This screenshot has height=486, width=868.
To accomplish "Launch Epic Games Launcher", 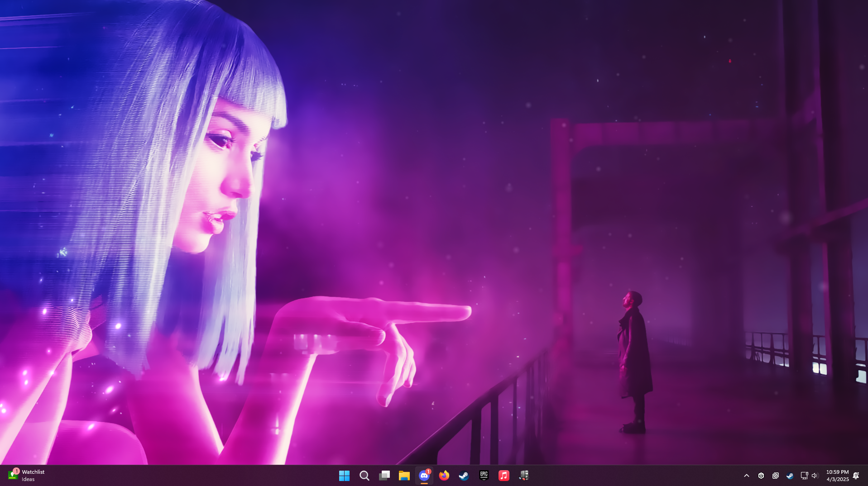I will pyautogui.click(x=484, y=476).
